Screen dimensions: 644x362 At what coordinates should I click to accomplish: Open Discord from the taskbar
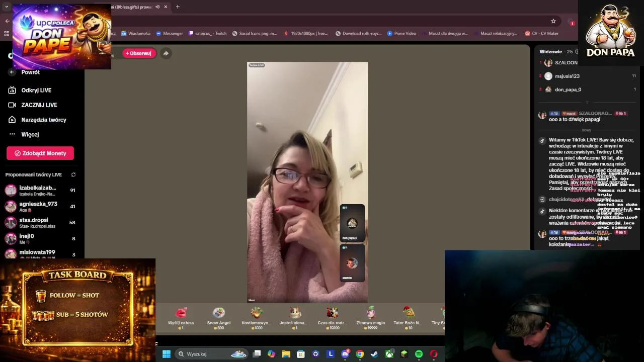click(x=345, y=354)
